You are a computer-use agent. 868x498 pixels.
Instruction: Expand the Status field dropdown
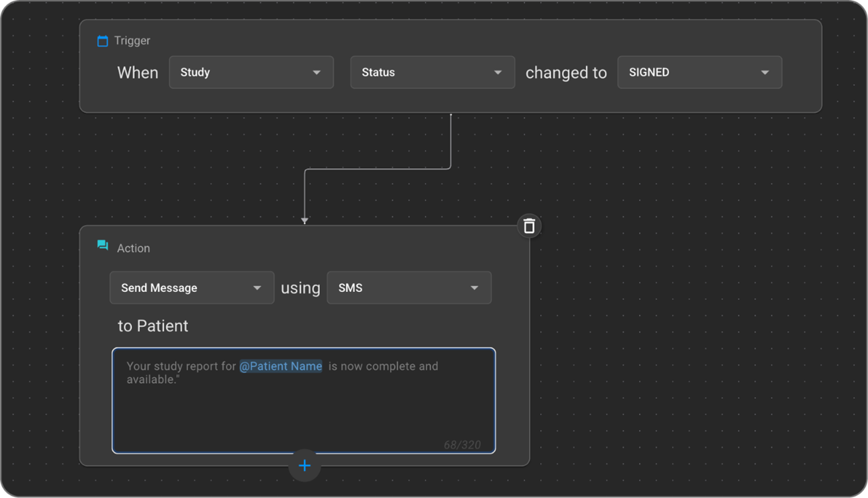click(x=432, y=73)
